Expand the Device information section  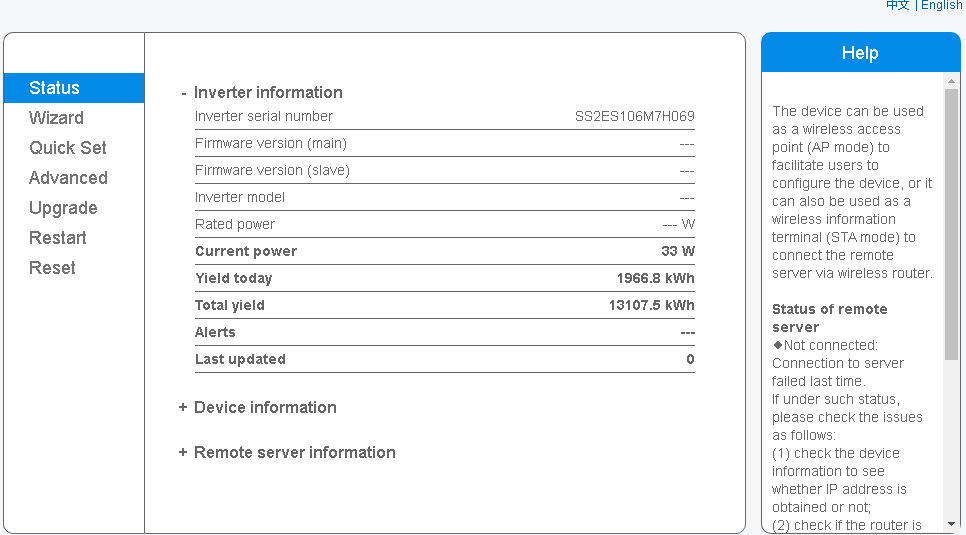pos(265,407)
